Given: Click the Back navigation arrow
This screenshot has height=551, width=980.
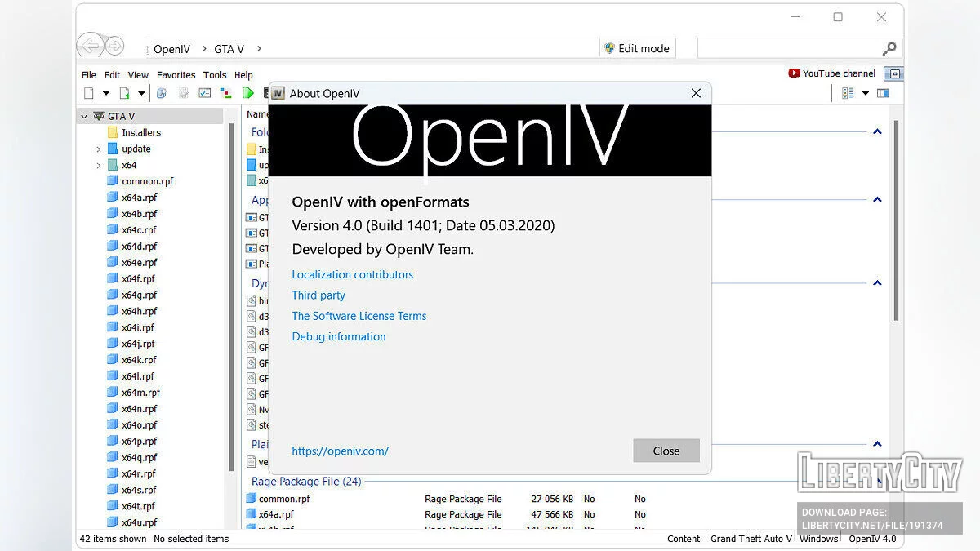Looking at the screenshot, I should coord(91,46).
